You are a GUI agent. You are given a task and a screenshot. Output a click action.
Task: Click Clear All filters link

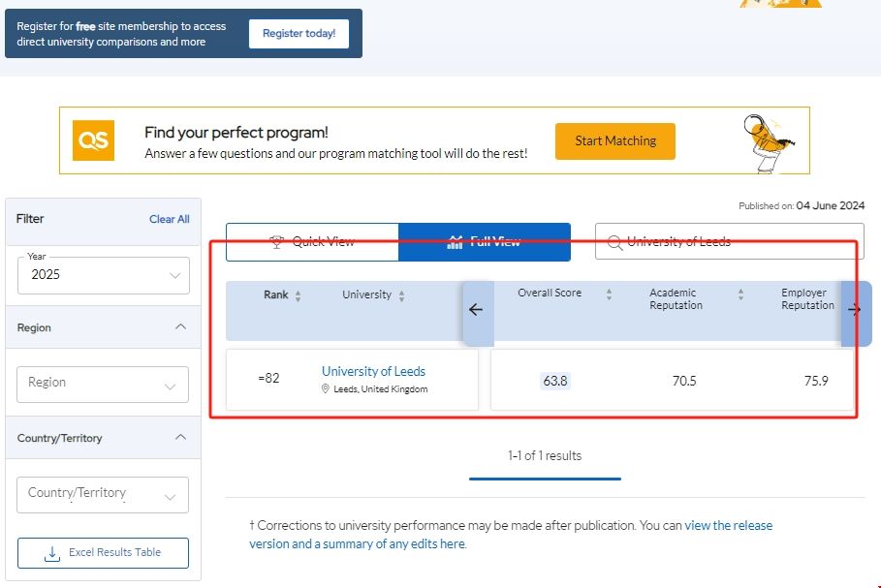tap(169, 219)
